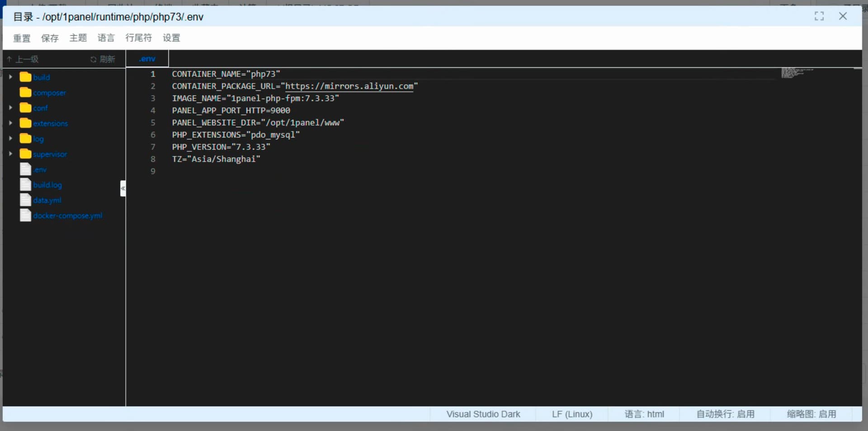Viewport: 868px width, 431px height.
Task: Open the aliyun mirror URL link
Action: click(349, 86)
